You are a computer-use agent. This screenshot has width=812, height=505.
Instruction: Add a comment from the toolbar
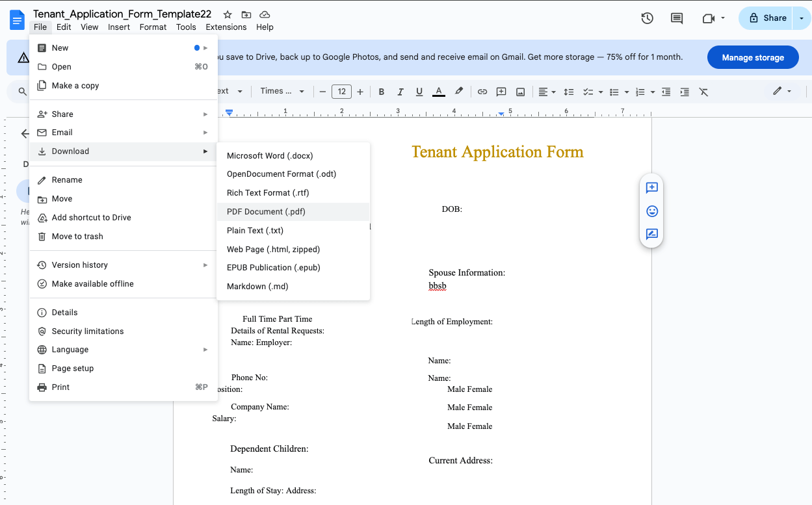[501, 92]
